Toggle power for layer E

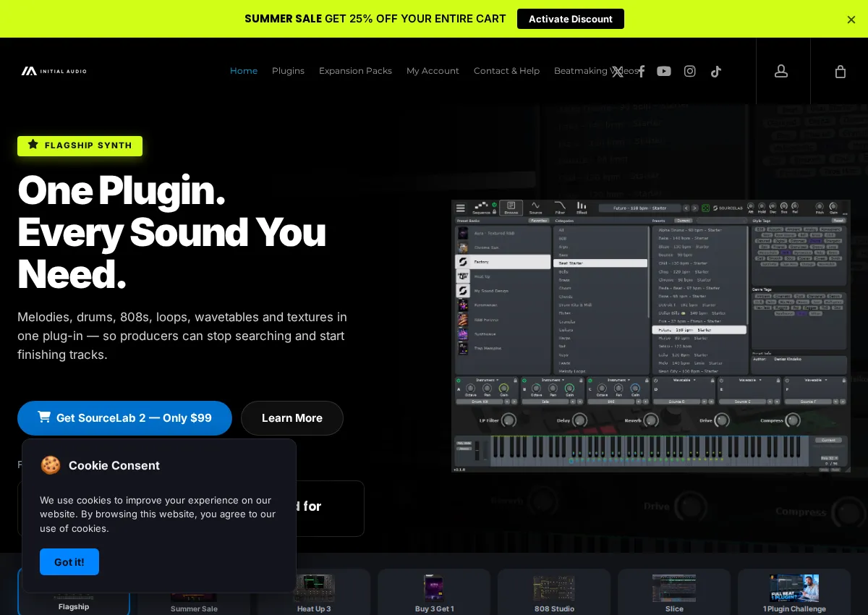pyautogui.click(x=721, y=381)
